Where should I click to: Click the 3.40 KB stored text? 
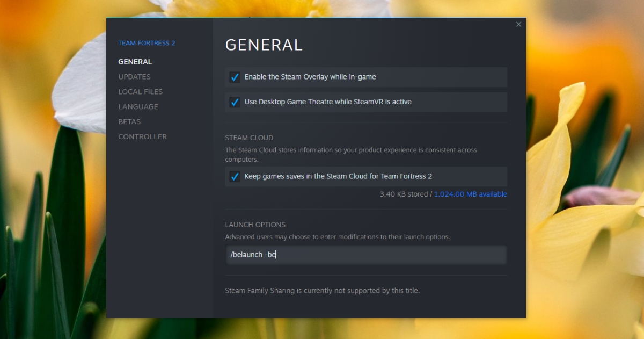(404, 194)
